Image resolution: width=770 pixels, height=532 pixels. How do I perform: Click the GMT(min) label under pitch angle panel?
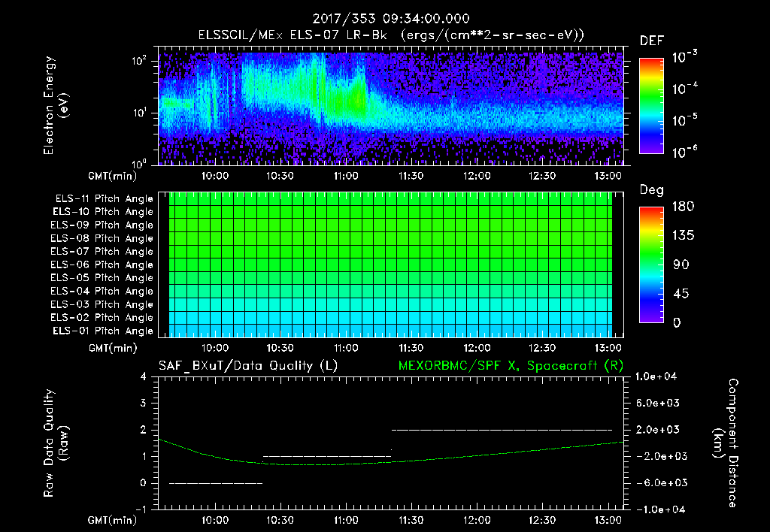coord(113,348)
